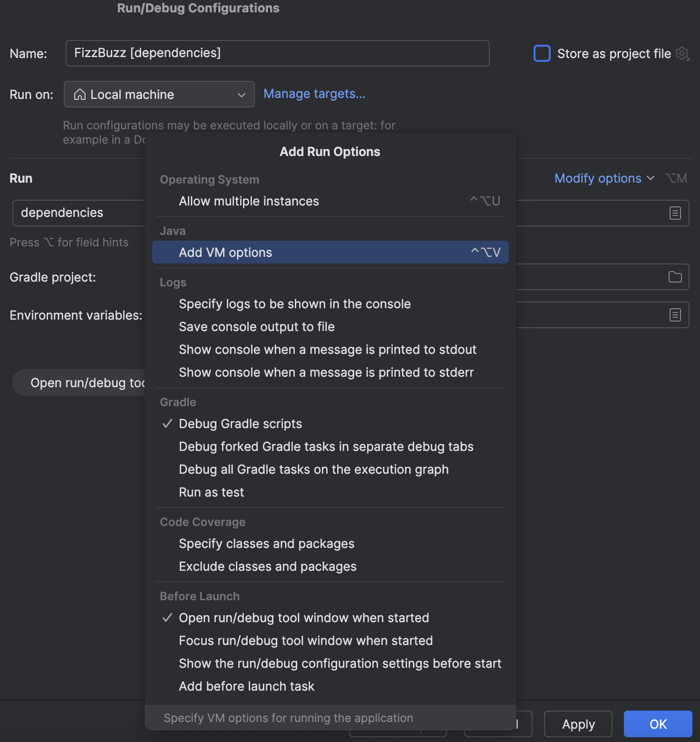
Task: Browse for Gradle project using folder icon
Action: [675, 277]
